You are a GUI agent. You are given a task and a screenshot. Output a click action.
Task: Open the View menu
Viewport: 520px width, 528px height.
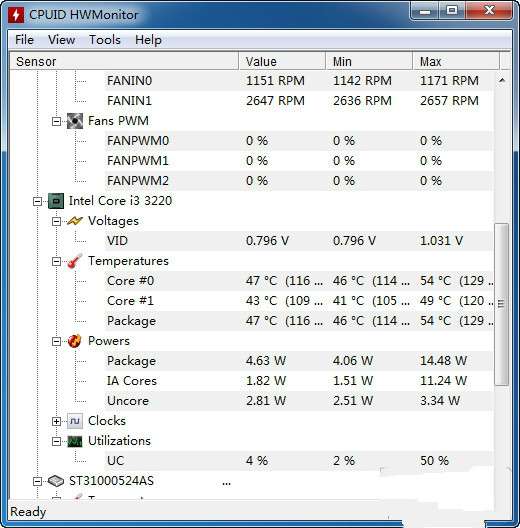click(x=61, y=40)
